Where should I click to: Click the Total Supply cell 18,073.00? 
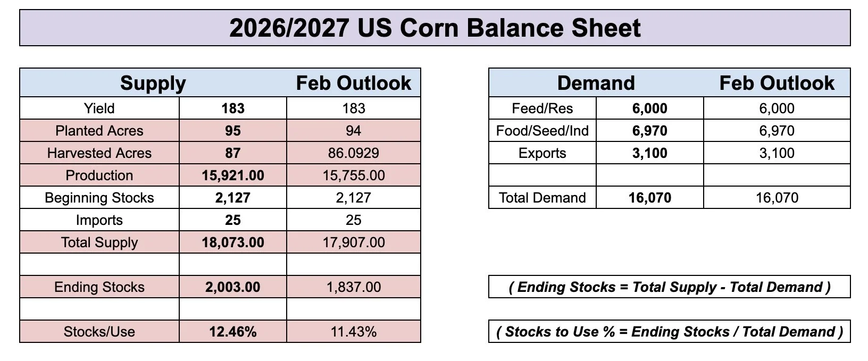(233, 242)
